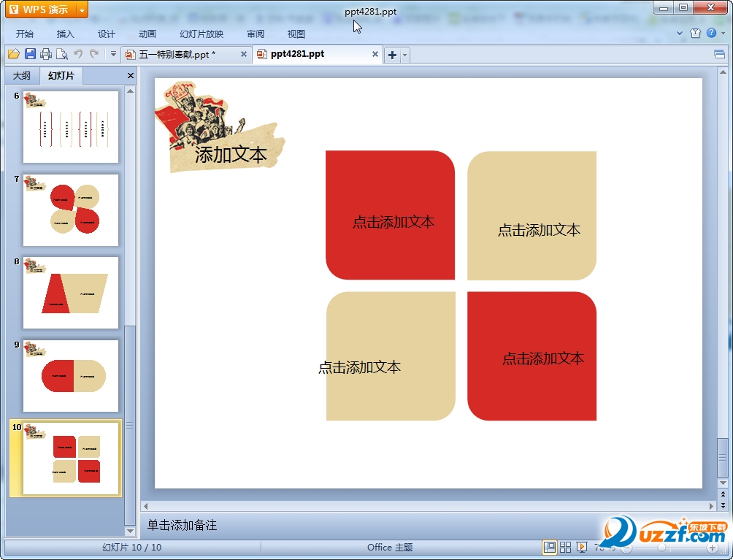Go to previous slide double-arrow button

tap(723, 494)
